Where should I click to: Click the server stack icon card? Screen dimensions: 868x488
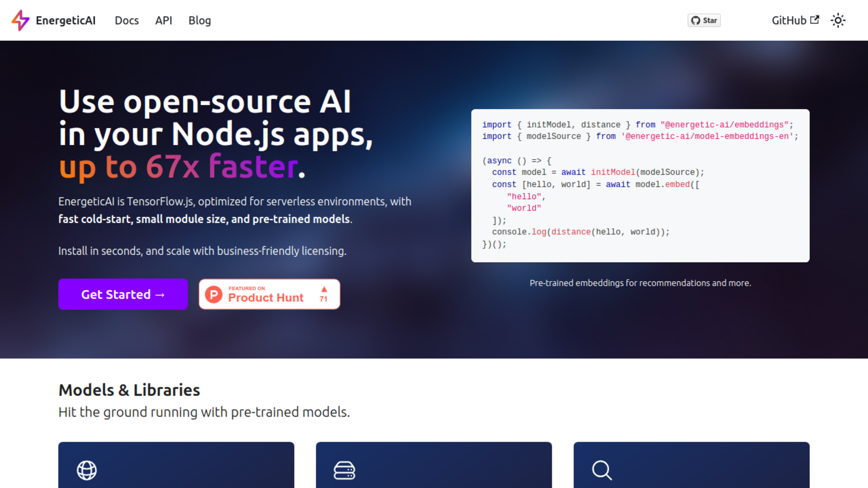coord(344,470)
